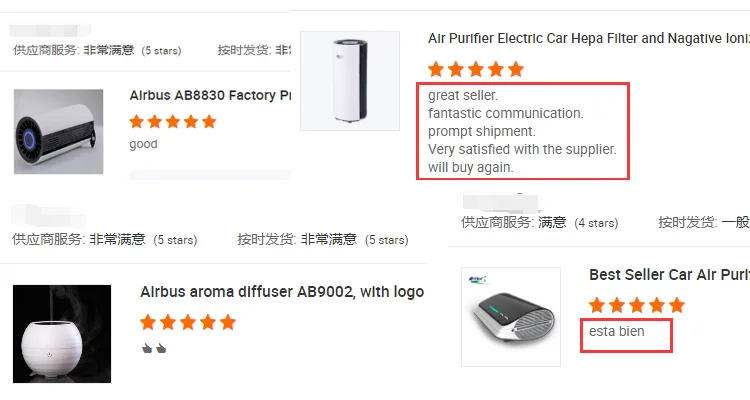Screen dimensions: 750x400
Task: Click the "一般" on-time shipment rating
Action: click(x=736, y=222)
